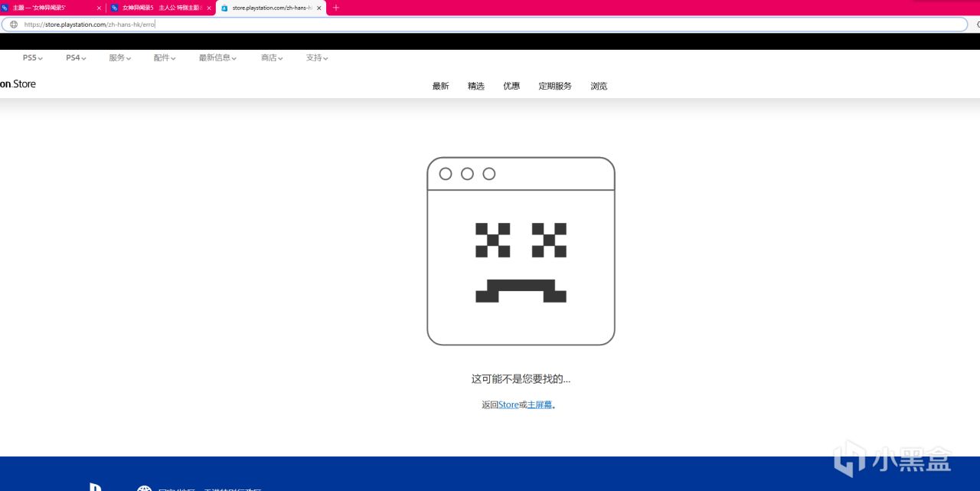Go to the 优惠 deals section

[511, 86]
